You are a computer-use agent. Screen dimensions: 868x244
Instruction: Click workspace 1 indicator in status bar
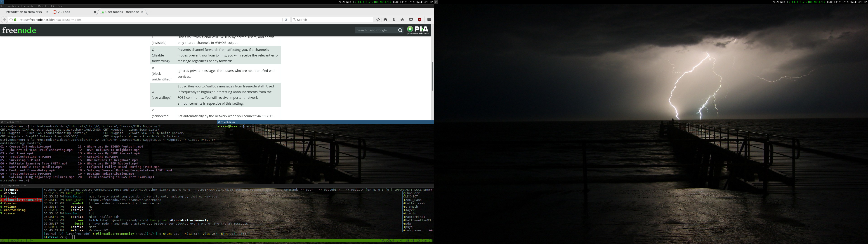pyautogui.click(x=2, y=2)
